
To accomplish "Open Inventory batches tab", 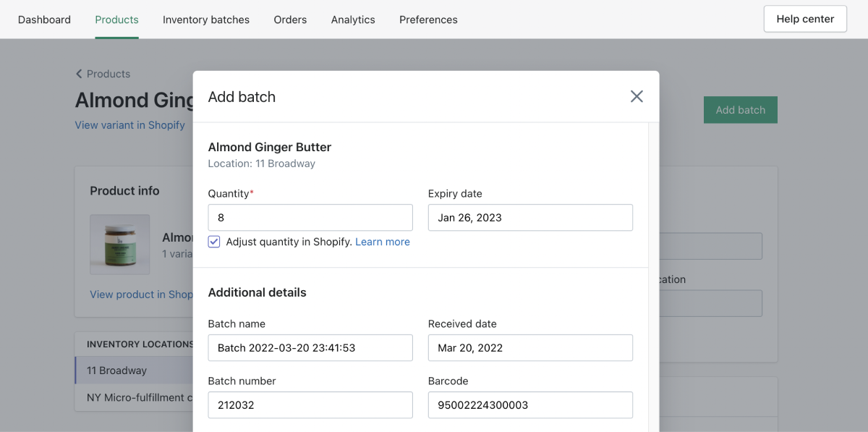I will [206, 20].
